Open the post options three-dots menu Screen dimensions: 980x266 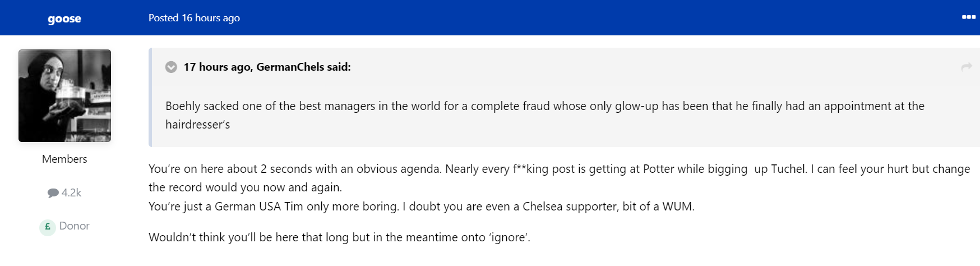[969, 17]
